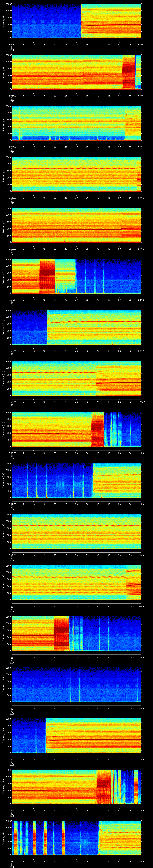
Task: Select the spectrogram panel starting at 6:05:00
Action: (x=76, y=685)
